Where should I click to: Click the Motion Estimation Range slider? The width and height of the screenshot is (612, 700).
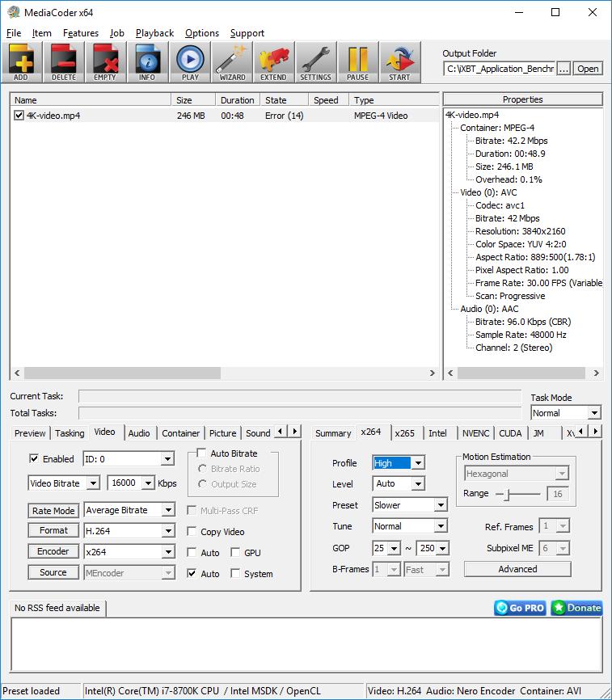[x=517, y=494]
